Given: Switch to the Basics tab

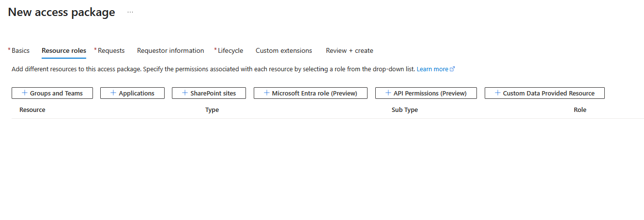Looking at the screenshot, I should 20,50.
